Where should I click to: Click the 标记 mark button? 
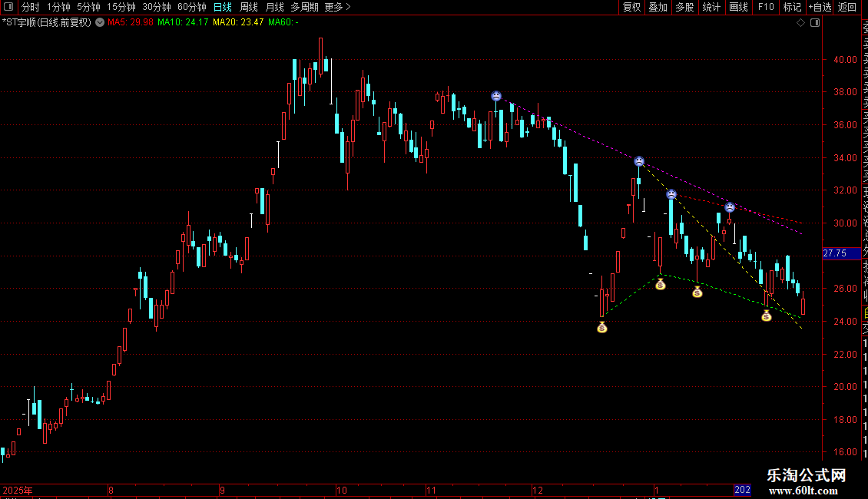[x=792, y=7]
